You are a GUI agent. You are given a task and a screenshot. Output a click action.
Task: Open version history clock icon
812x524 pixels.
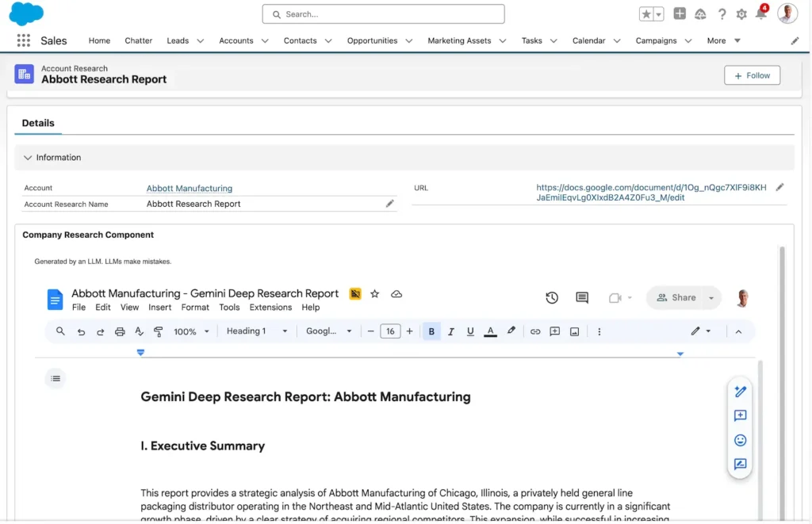(x=552, y=298)
